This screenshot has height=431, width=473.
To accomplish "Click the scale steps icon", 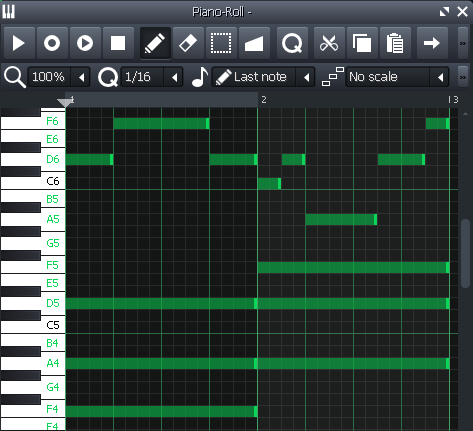I will point(332,77).
